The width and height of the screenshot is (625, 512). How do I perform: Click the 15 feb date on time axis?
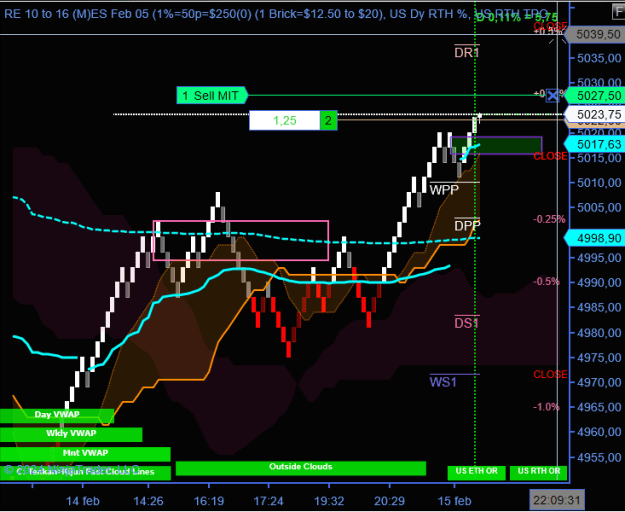coord(454,501)
